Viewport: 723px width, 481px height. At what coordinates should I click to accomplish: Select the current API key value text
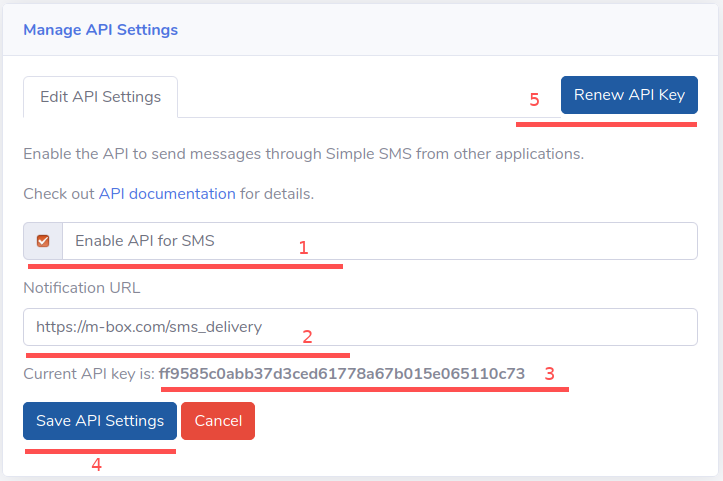point(342,374)
